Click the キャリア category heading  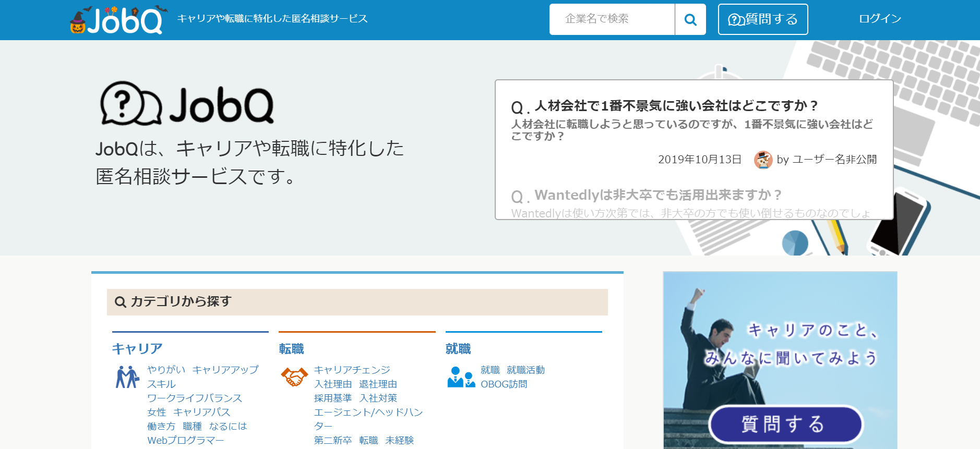[x=137, y=348]
